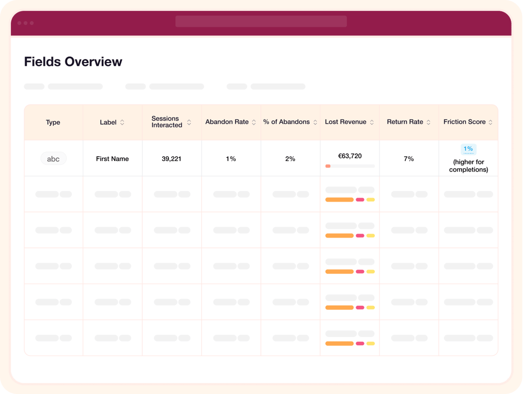Sort by Lost Revenue using its arrows
Viewport: 532px width, 394px height.
click(372, 123)
